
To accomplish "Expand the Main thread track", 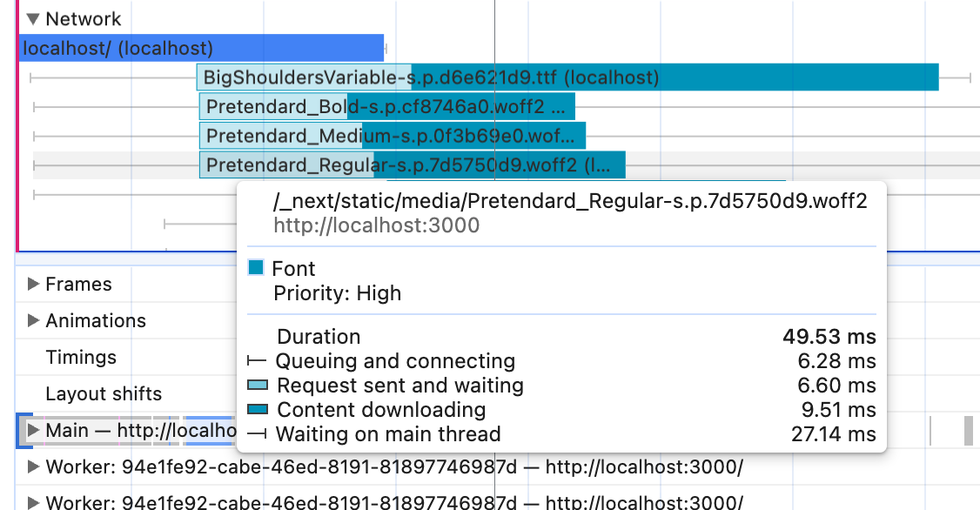I will [x=34, y=430].
